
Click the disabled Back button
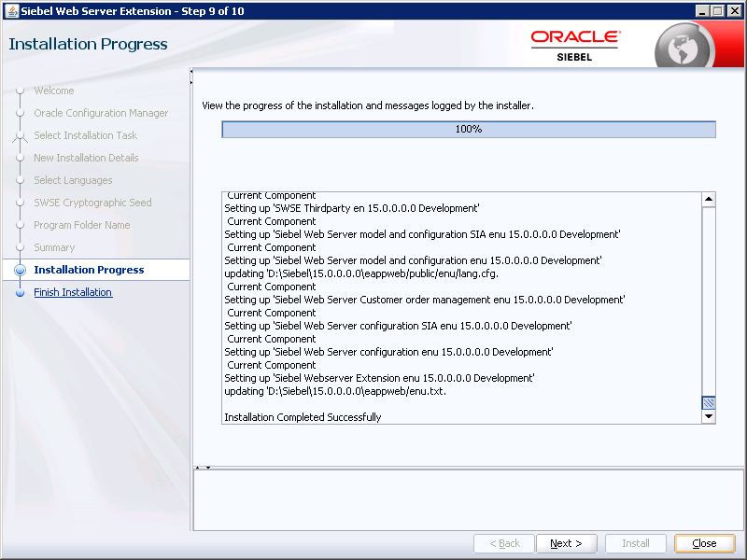(x=504, y=543)
